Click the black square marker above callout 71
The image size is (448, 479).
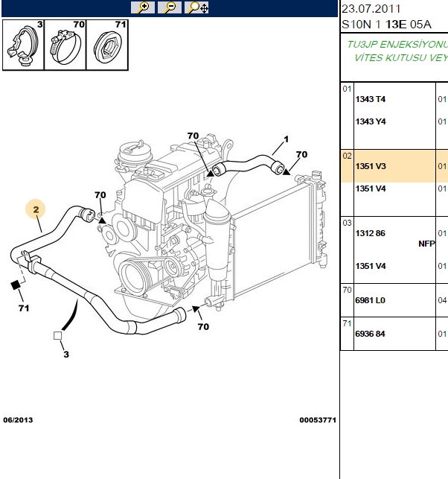(16, 285)
